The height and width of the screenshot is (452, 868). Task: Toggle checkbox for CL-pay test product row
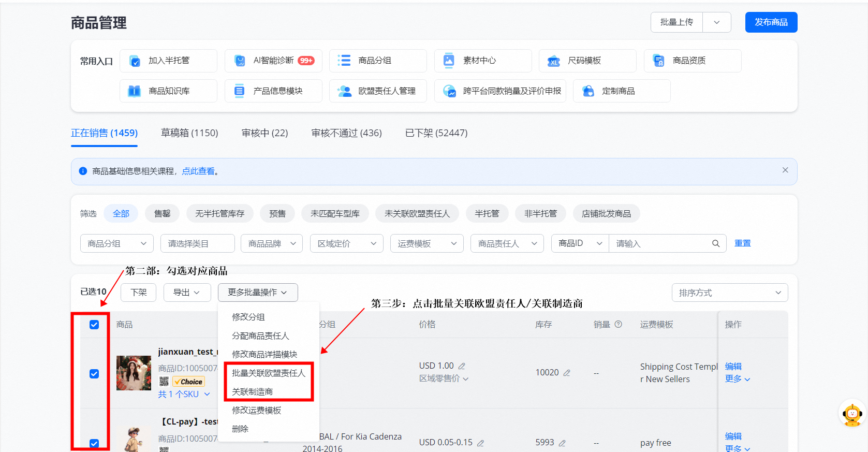(94, 443)
